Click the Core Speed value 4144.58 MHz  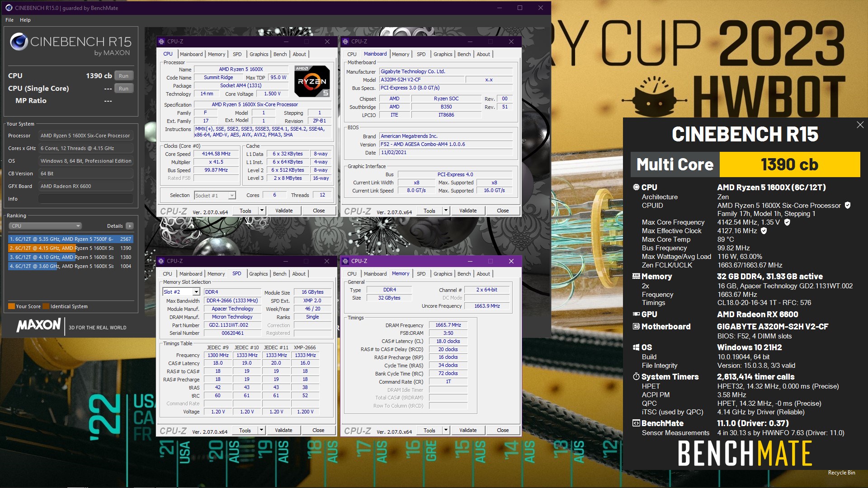[x=216, y=154]
